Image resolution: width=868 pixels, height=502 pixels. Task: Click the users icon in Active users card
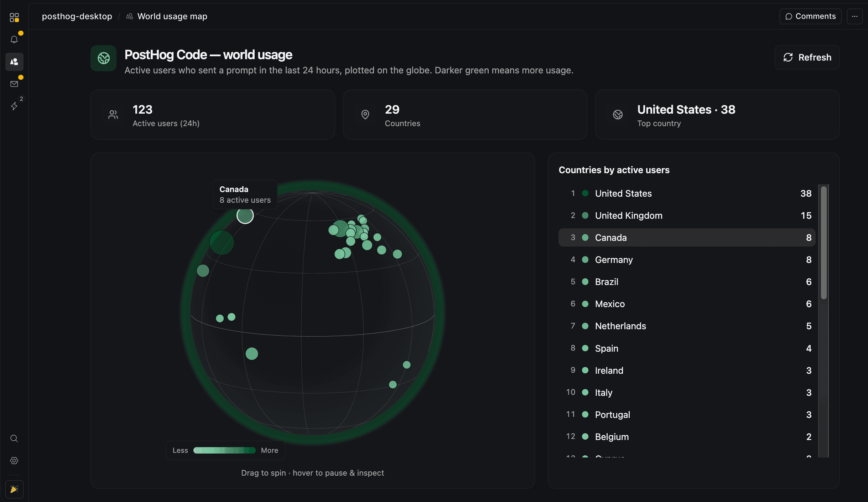click(x=113, y=115)
